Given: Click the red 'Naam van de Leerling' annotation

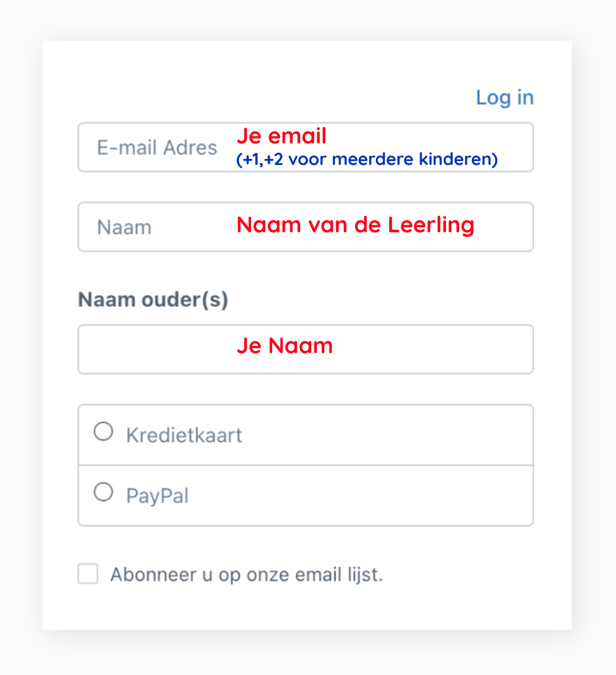Looking at the screenshot, I should pyautogui.click(x=355, y=225).
